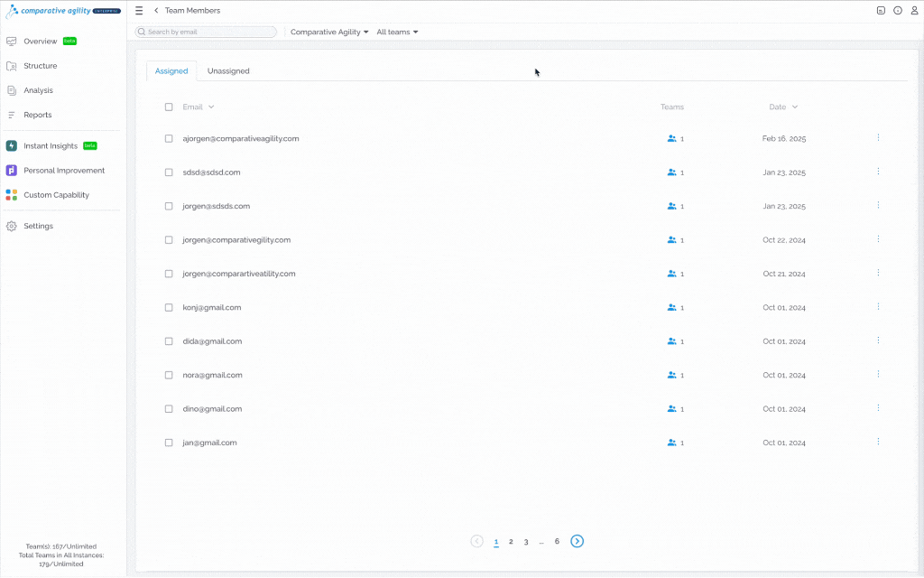The width and height of the screenshot is (924, 578).
Task: Click the back arrow beside Team Members
Action: (x=156, y=11)
